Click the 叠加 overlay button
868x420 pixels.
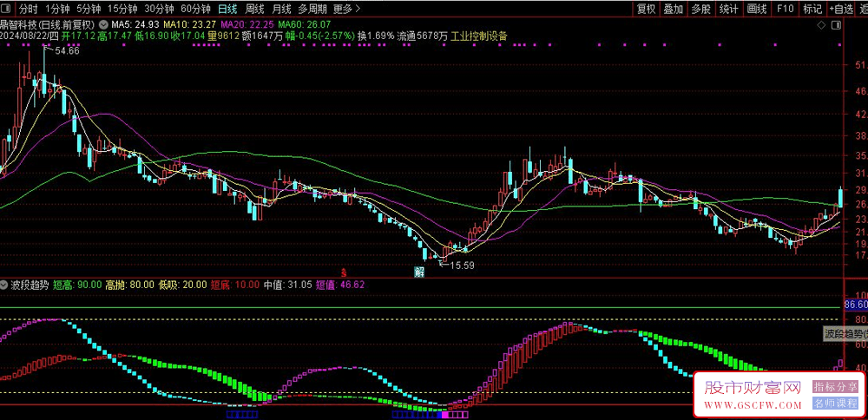[674, 9]
